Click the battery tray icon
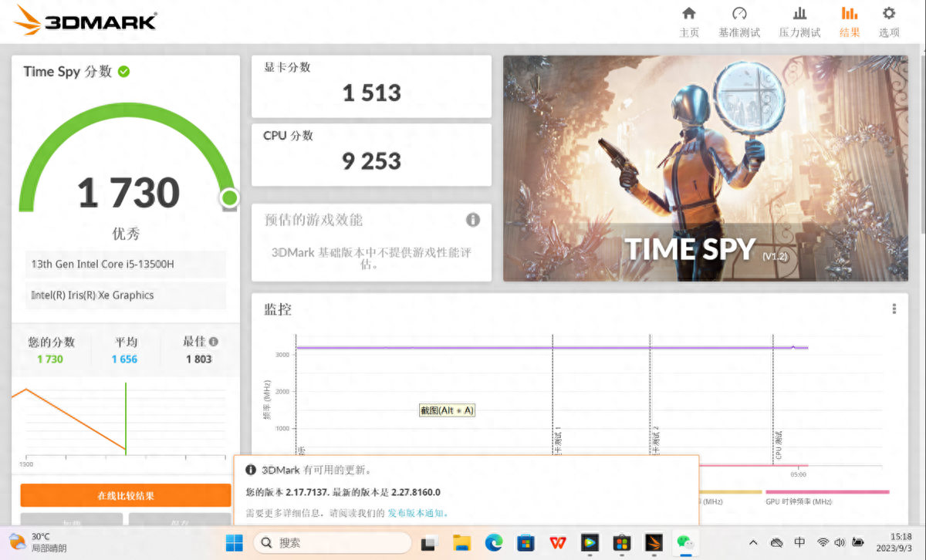 click(x=857, y=542)
